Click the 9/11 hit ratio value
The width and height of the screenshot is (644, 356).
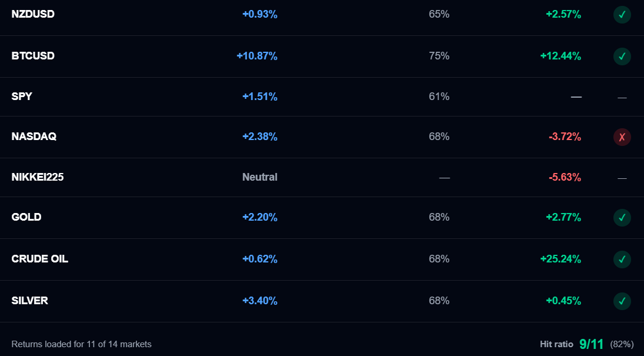point(592,344)
